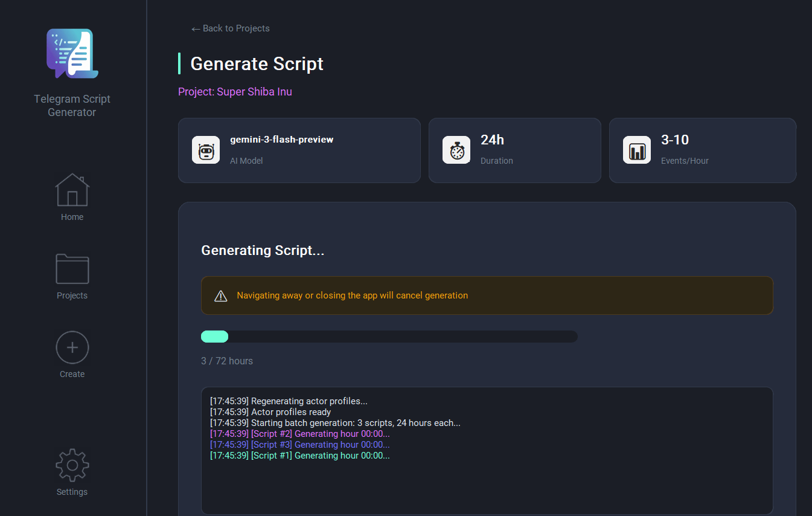Select the gemini-3-flash-preview model card
The image size is (812, 516).
point(299,150)
